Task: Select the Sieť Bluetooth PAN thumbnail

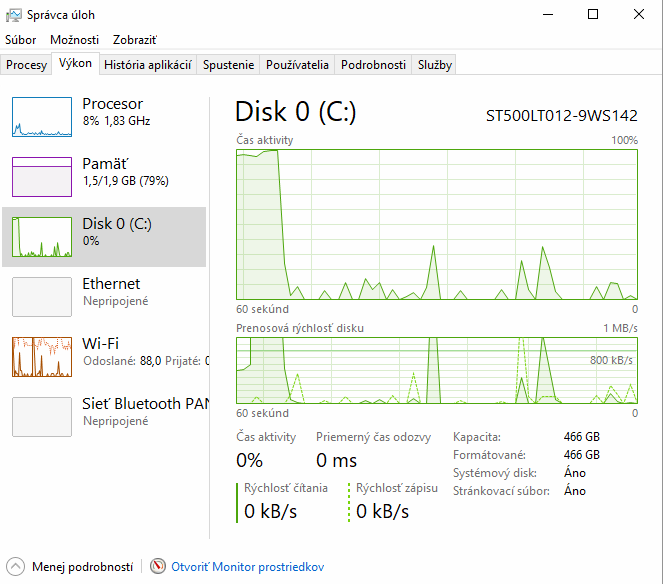Action: [x=42, y=417]
